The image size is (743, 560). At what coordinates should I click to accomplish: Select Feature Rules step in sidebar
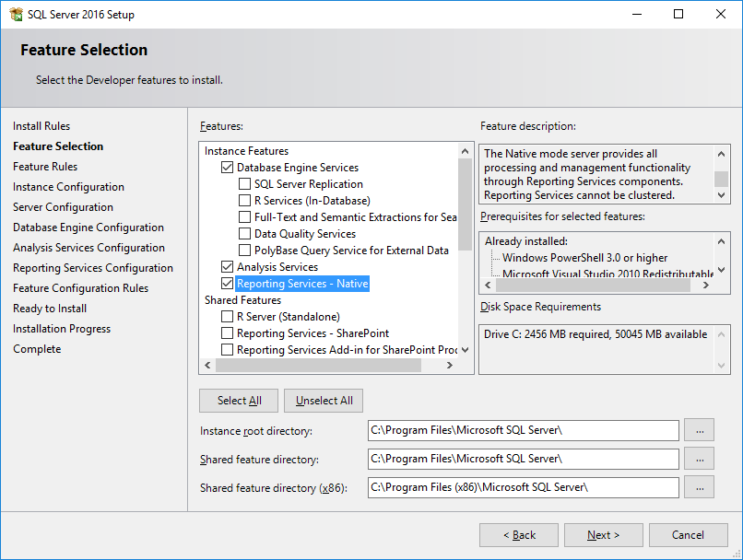[x=45, y=167]
